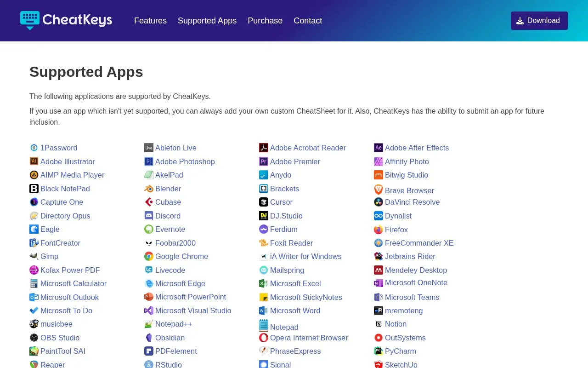Viewport: 588px width, 368px height.
Task: Click the Blender icon
Action: tap(149, 189)
